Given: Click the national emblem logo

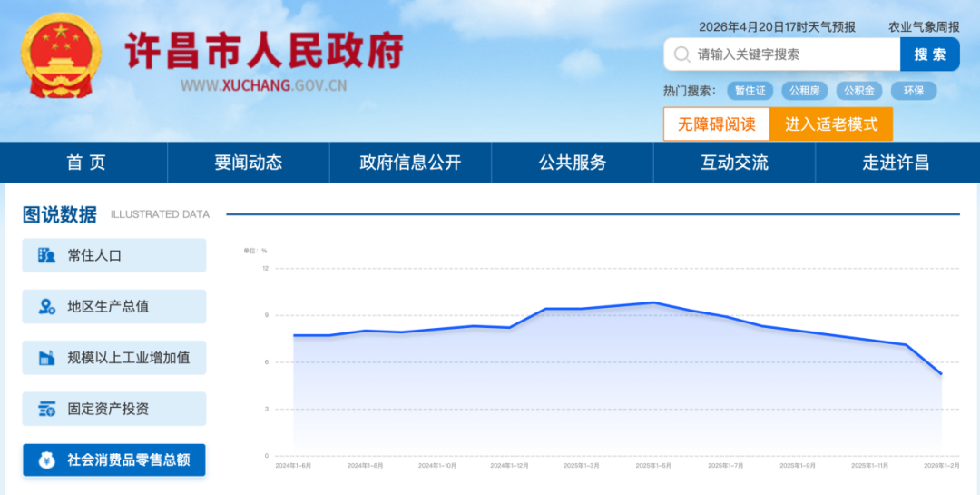Looking at the screenshot, I should tap(62, 56).
